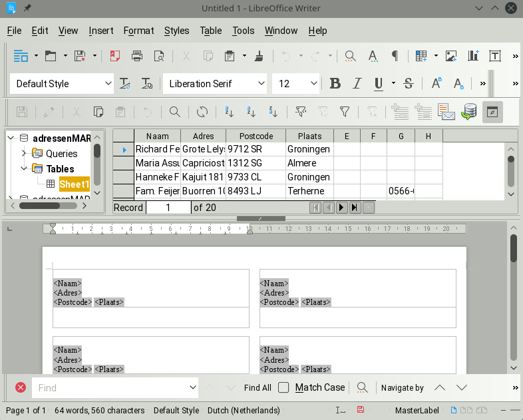The height and width of the screenshot is (420, 523).
Task: Click the Refresh icon in the data toolbar
Action: point(202,112)
